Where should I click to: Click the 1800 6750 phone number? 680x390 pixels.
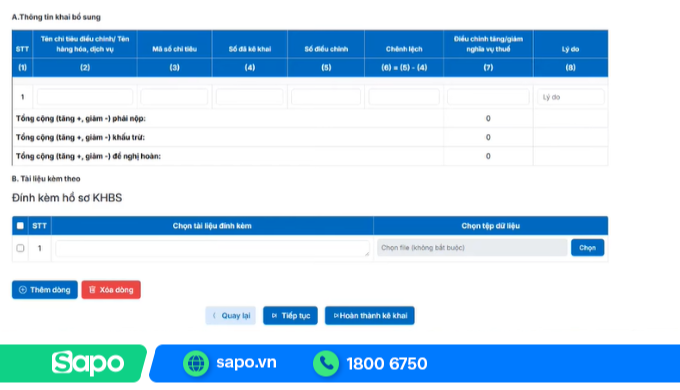tap(387, 364)
